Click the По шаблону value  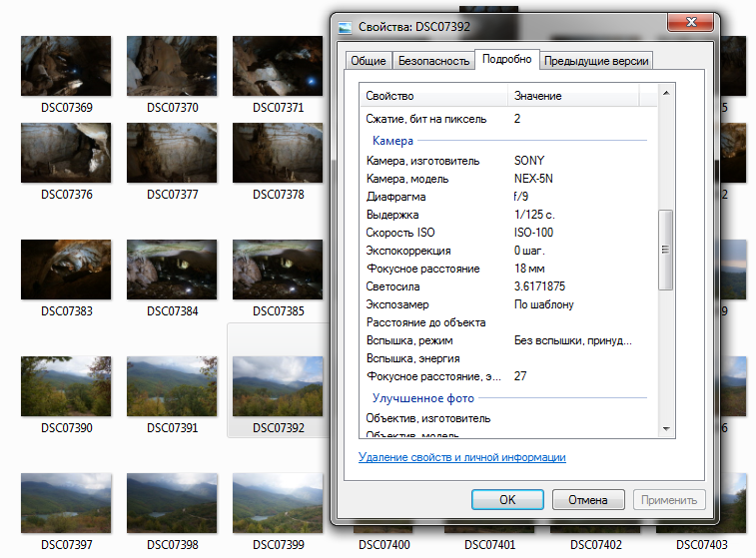point(544,304)
